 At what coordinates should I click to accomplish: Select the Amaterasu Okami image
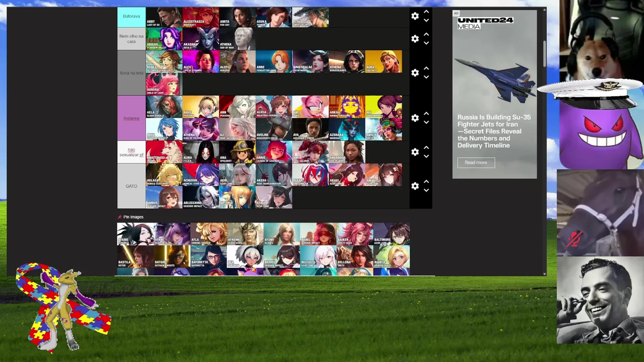(x=164, y=152)
